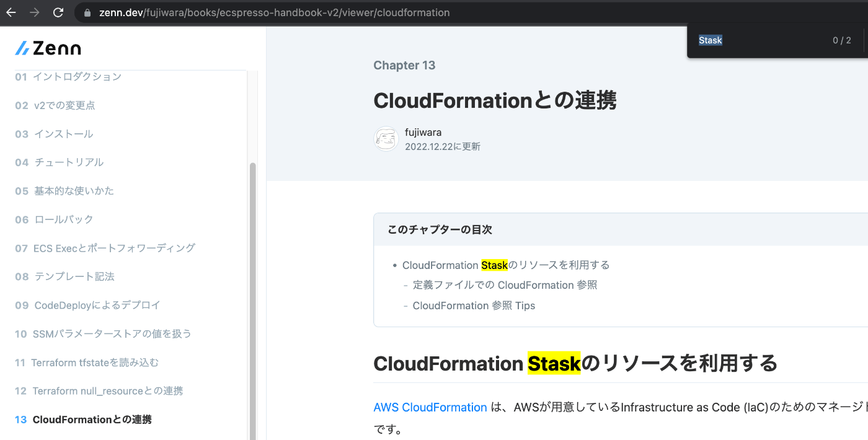Open the Zenn logo home link
The width and height of the screenshot is (868, 440).
[x=48, y=48]
